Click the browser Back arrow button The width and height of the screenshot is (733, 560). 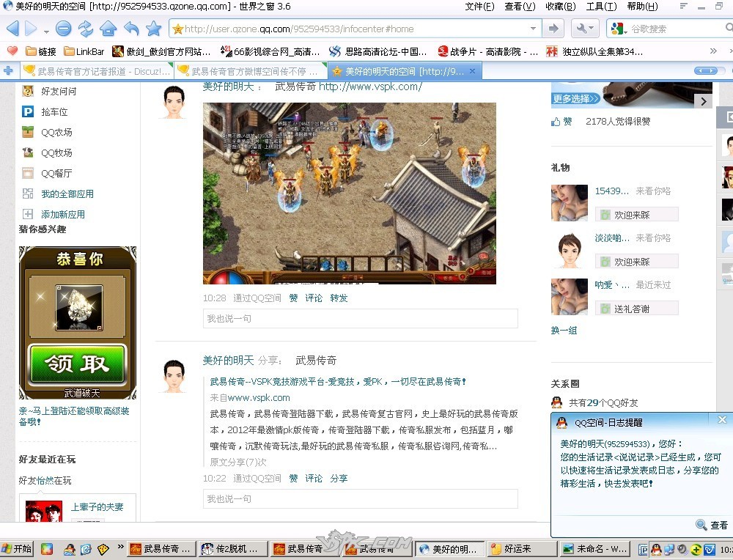click(12, 29)
